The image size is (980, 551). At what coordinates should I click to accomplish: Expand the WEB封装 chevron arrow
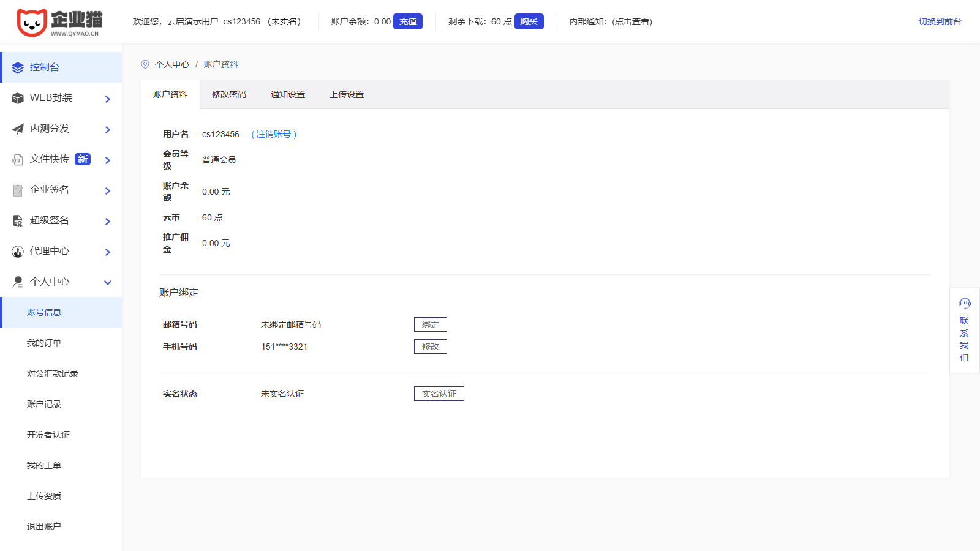tap(108, 99)
